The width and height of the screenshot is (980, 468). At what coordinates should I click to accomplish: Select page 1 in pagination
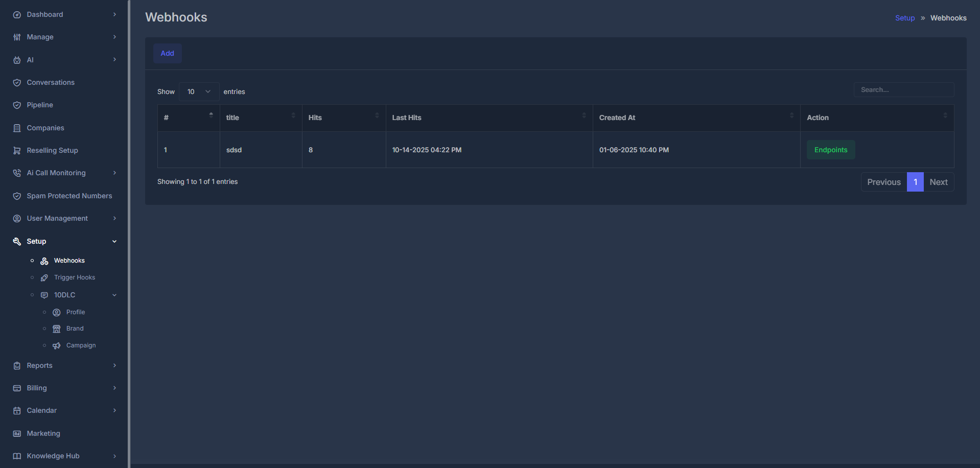(915, 182)
